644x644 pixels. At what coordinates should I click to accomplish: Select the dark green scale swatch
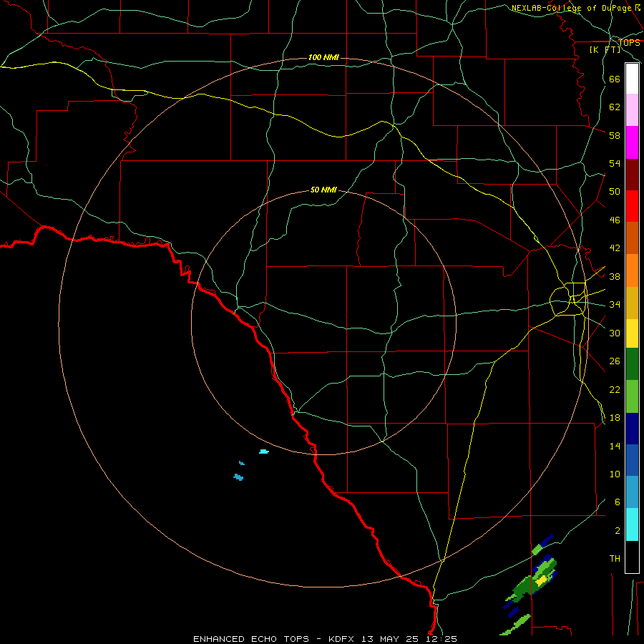[632, 364]
